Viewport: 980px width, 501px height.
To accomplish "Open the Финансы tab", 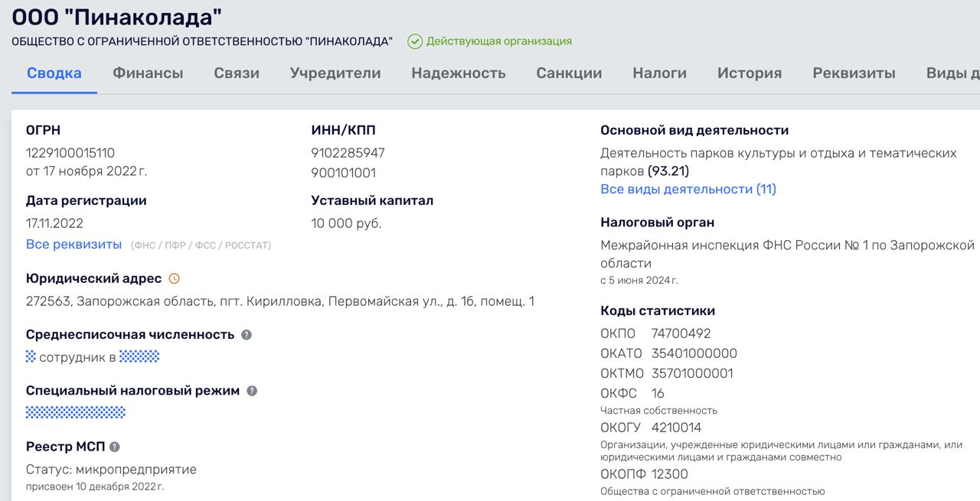I will click(148, 73).
